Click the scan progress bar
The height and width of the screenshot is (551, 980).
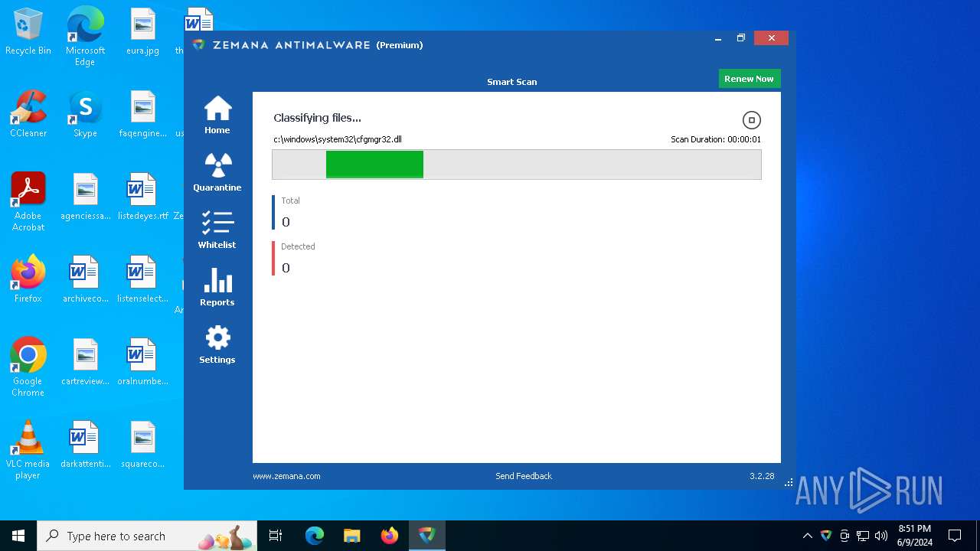(x=517, y=165)
